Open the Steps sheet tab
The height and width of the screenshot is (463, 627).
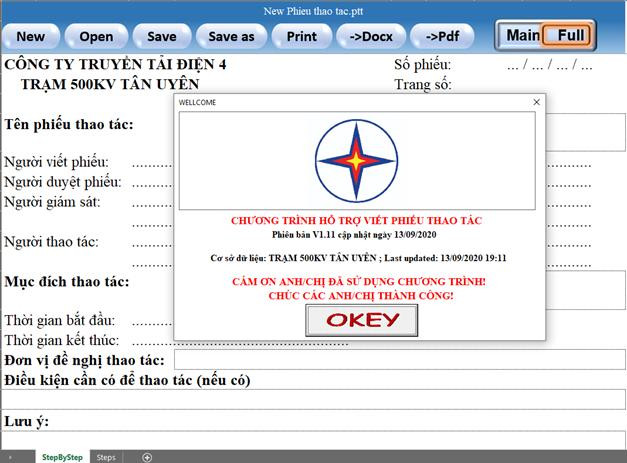pos(106,457)
